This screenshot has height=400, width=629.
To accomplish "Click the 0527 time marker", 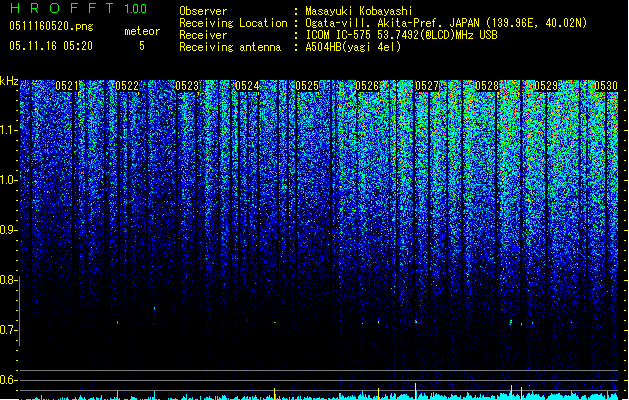I will (427, 86).
